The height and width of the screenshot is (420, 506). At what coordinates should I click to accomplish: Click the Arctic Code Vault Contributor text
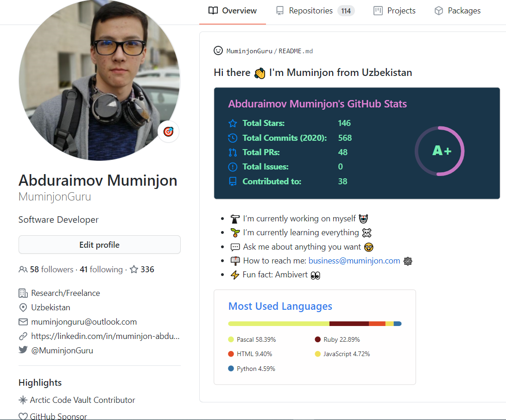82,400
